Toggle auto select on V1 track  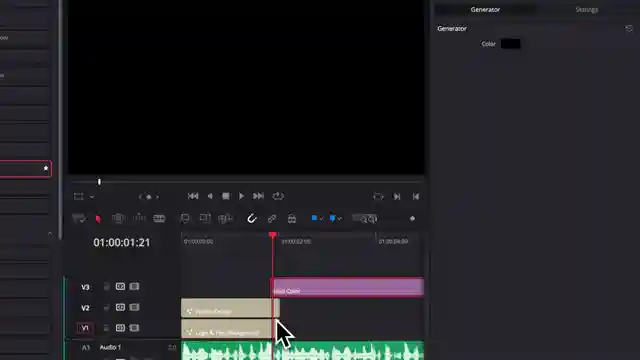click(x=120, y=328)
